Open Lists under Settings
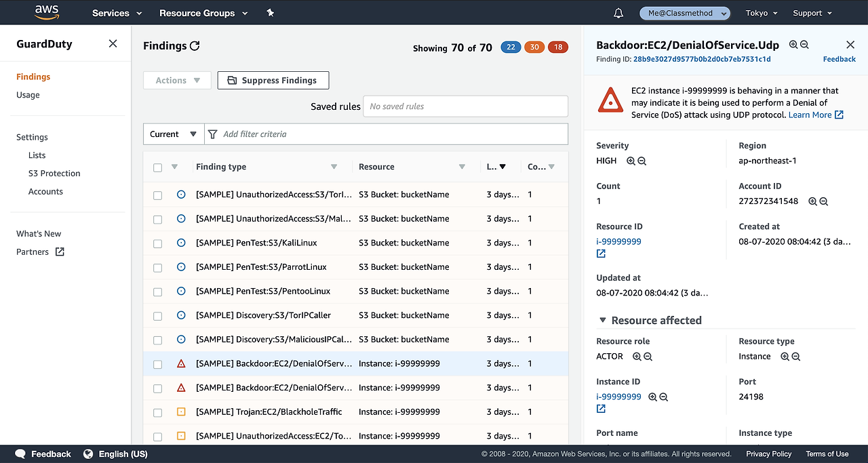 [x=37, y=155]
